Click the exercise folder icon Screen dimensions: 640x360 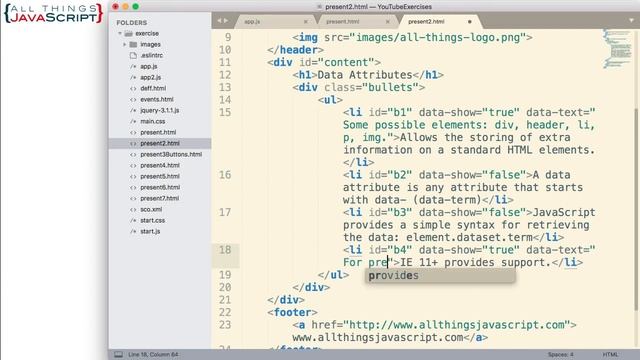[129, 33]
